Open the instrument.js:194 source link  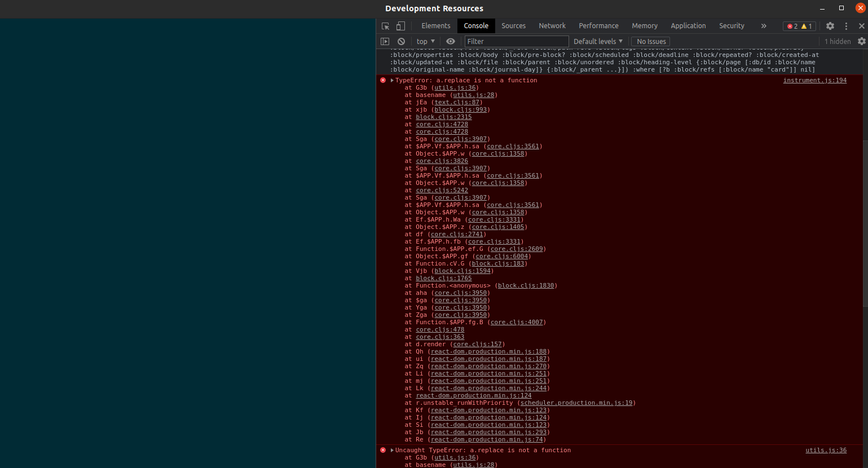click(815, 81)
